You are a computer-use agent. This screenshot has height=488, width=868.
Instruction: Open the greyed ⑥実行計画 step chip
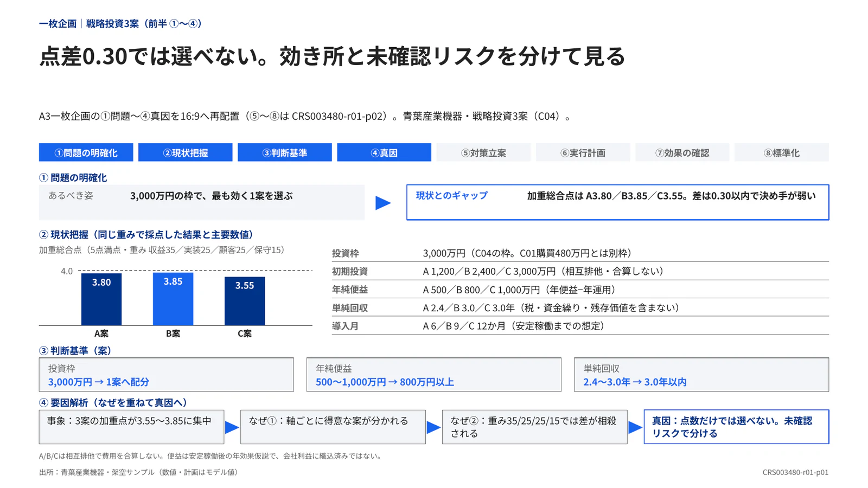click(x=583, y=152)
